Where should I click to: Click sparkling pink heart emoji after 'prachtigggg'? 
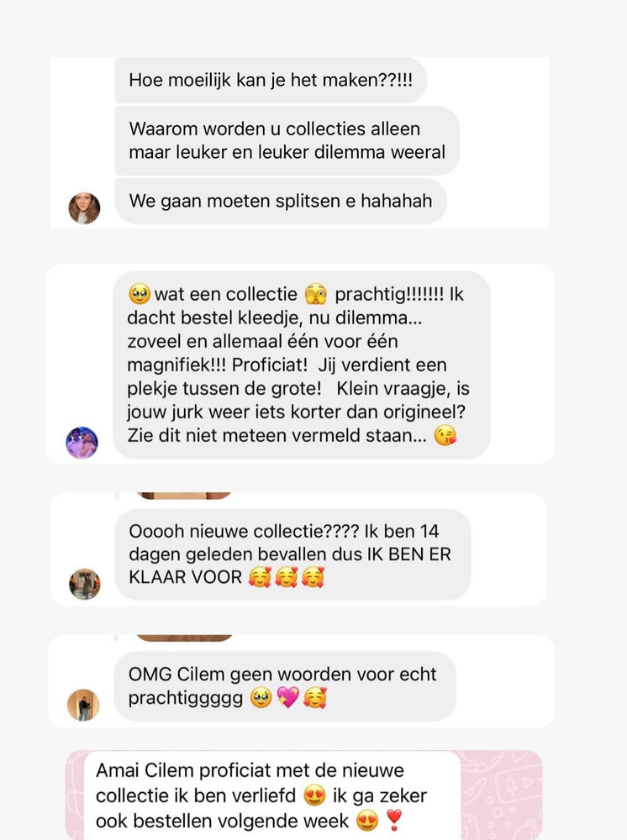(288, 698)
